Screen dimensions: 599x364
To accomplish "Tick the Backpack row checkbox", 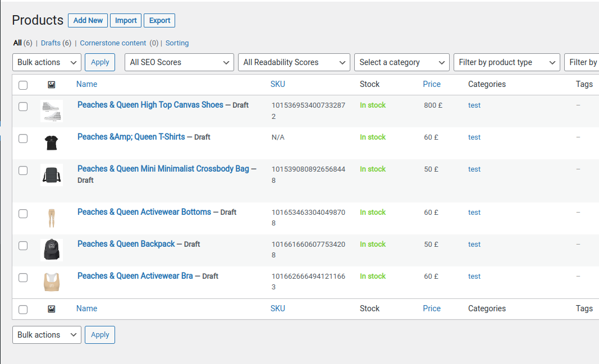I will (23, 246).
